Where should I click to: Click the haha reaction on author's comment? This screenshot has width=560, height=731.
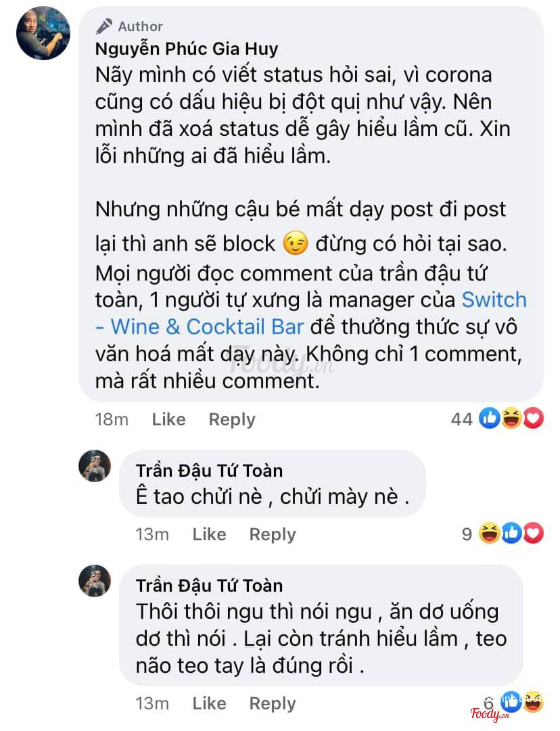[x=511, y=418]
